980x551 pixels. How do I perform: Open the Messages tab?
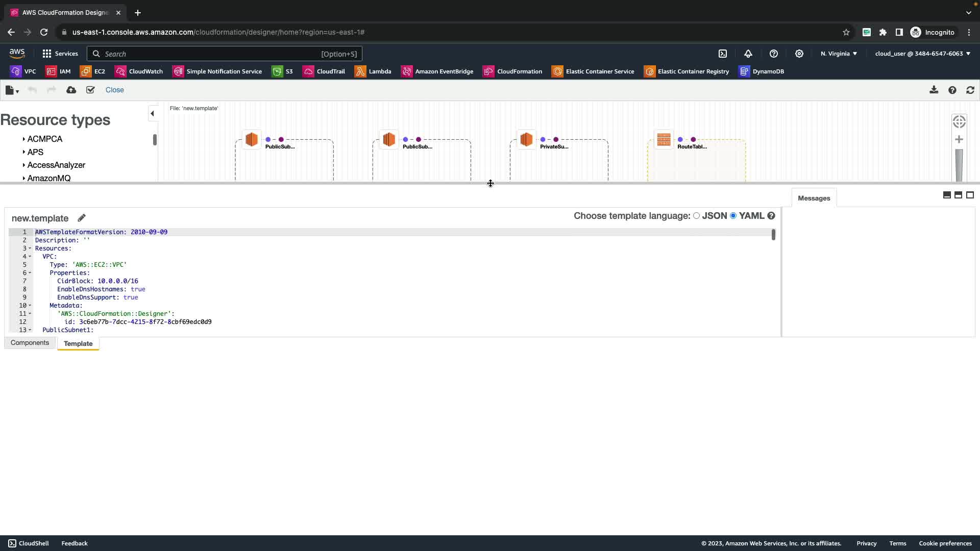pyautogui.click(x=814, y=198)
